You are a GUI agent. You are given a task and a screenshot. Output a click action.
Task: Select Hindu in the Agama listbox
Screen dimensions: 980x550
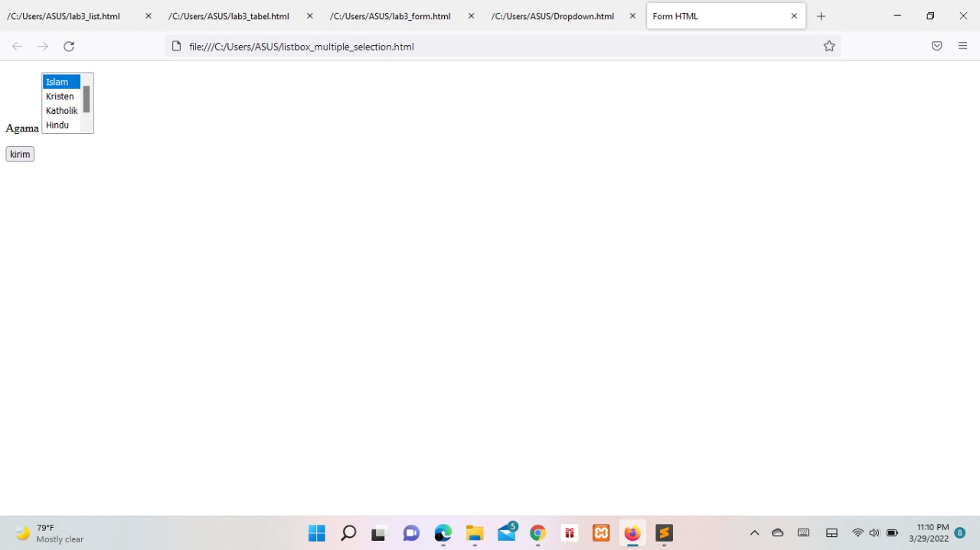pyautogui.click(x=61, y=125)
